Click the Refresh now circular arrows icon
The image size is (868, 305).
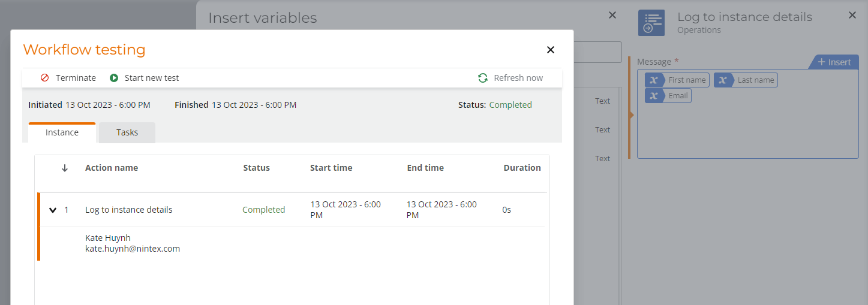483,78
